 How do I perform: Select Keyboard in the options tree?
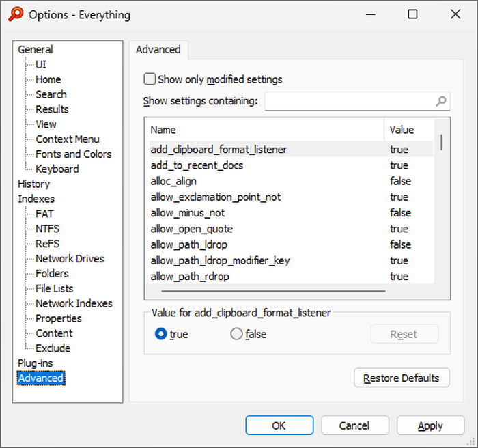57,169
